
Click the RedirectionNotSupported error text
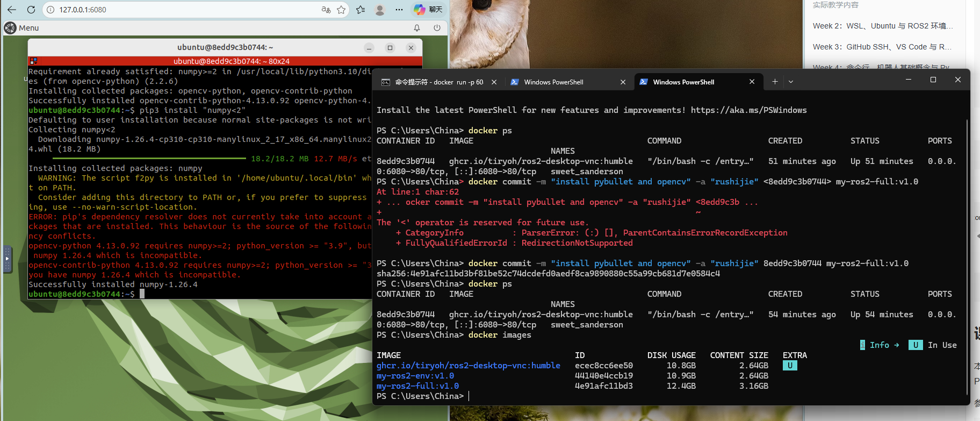577,243
